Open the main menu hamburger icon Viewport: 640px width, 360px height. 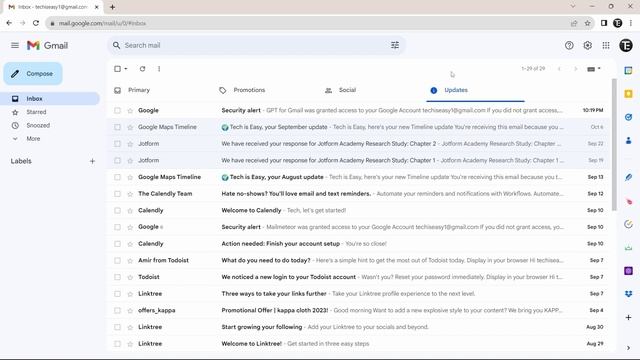pyautogui.click(x=15, y=45)
